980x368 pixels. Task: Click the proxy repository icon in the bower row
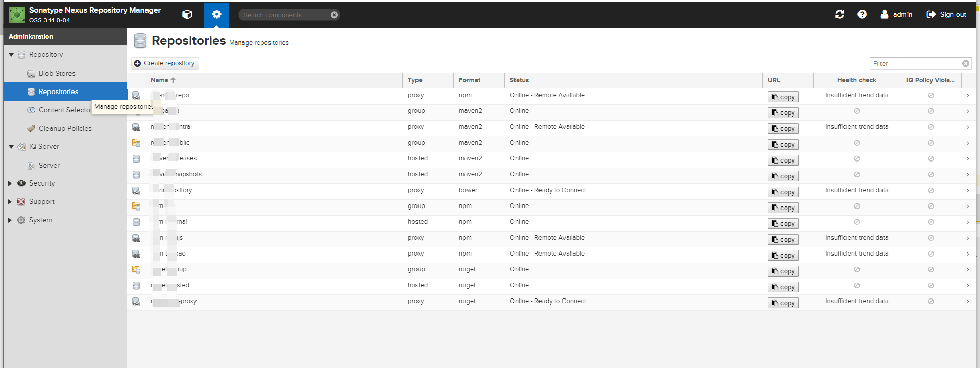[x=136, y=191]
